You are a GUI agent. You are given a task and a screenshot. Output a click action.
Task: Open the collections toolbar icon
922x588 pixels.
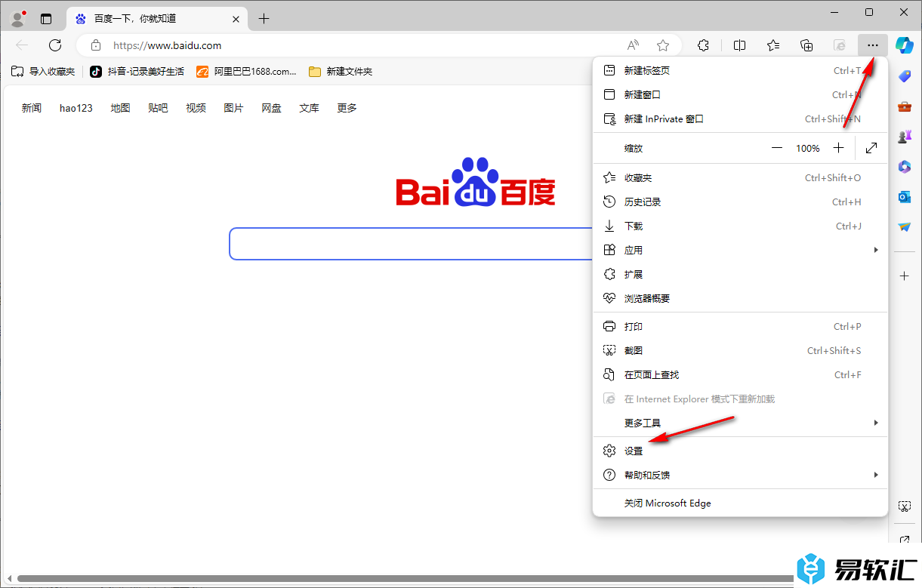click(806, 45)
